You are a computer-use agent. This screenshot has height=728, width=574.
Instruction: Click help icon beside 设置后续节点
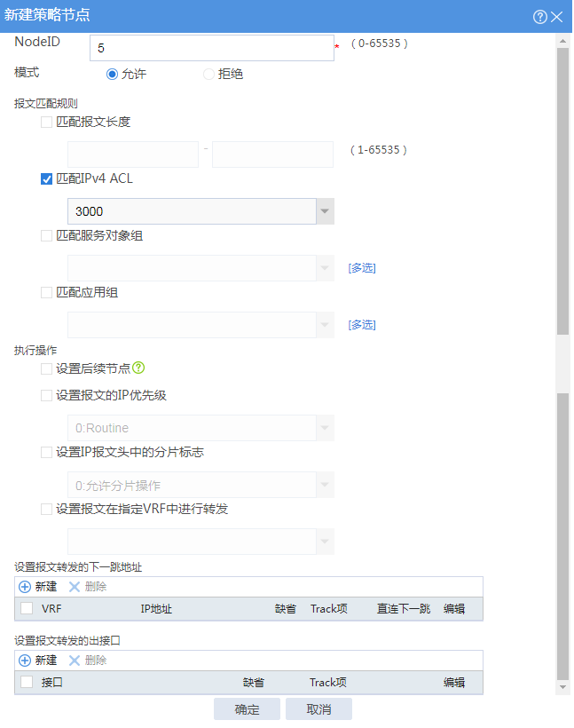[x=138, y=368]
